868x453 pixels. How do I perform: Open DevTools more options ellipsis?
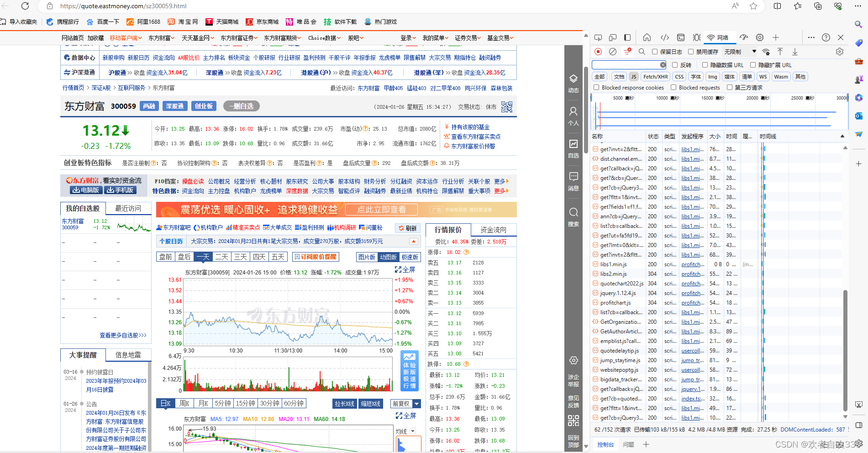(x=811, y=37)
